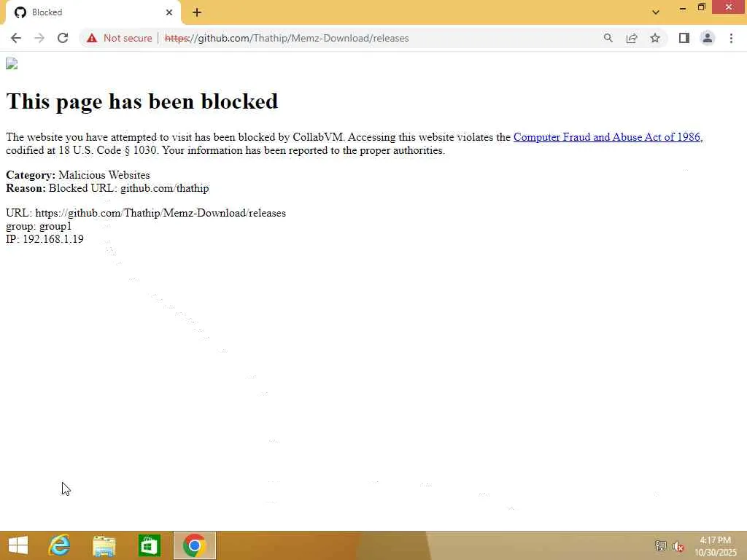Image resolution: width=747 pixels, height=560 pixels.
Task: Minimize the Chrome window
Action: (x=683, y=7)
